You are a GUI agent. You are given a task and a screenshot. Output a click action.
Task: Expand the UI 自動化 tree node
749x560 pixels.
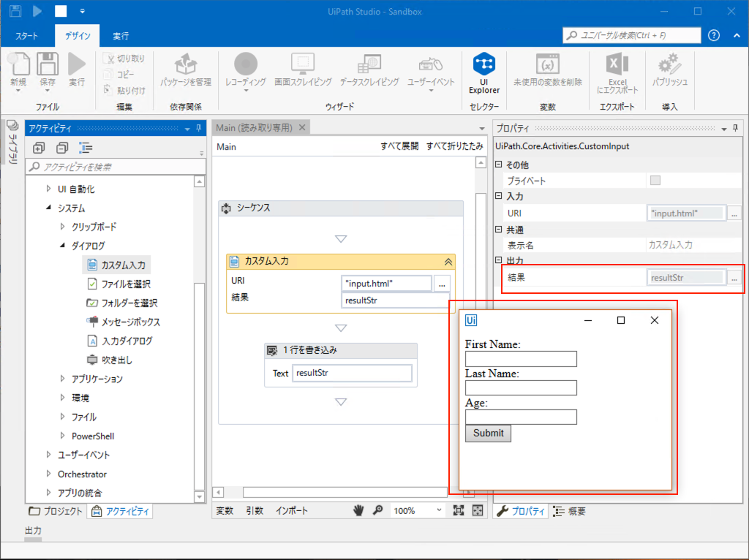coord(48,189)
